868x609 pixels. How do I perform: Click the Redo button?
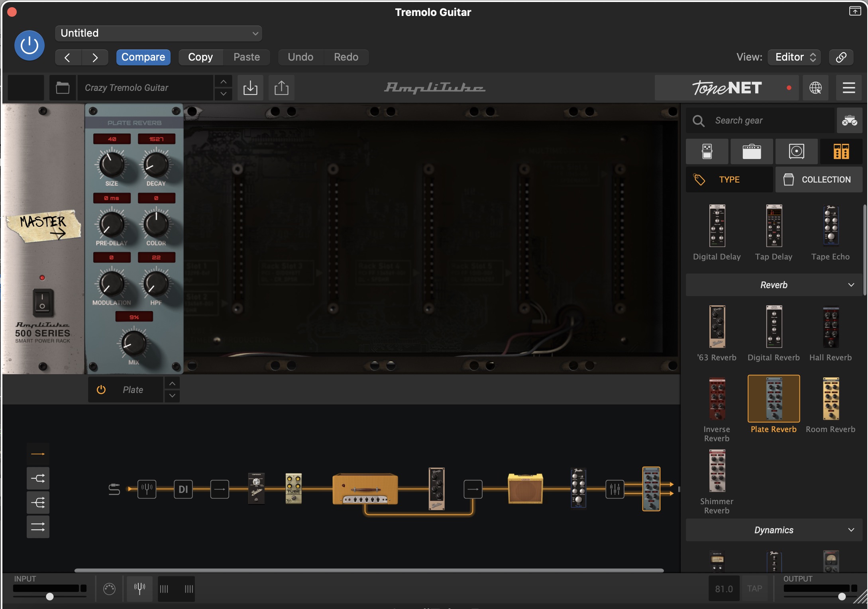[x=346, y=57]
